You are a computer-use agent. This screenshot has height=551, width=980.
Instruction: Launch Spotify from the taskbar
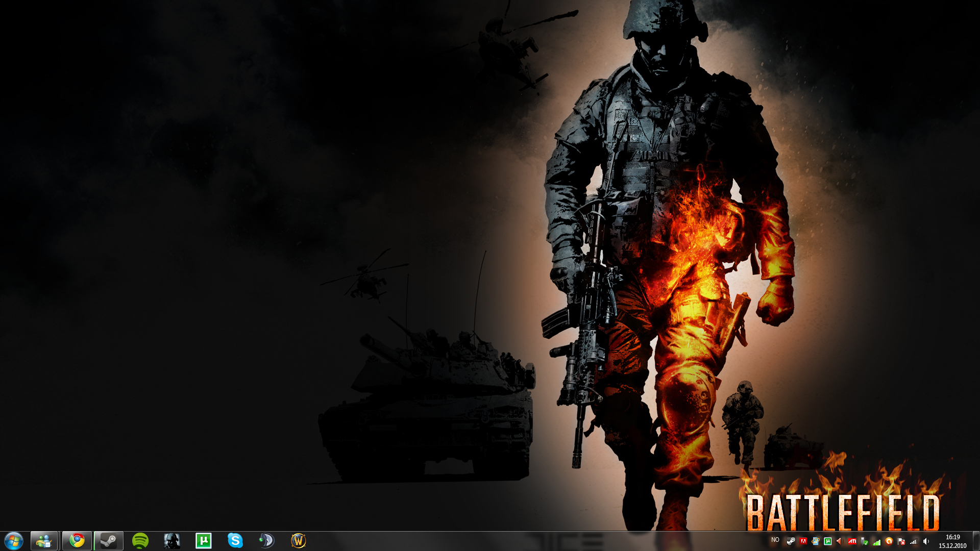click(140, 541)
